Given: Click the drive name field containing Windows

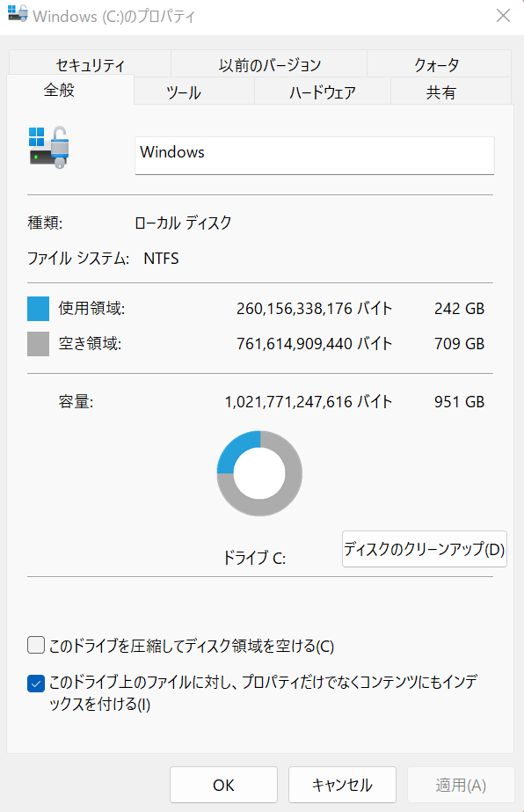Looking at the screenshot, I should click(314, 156).
